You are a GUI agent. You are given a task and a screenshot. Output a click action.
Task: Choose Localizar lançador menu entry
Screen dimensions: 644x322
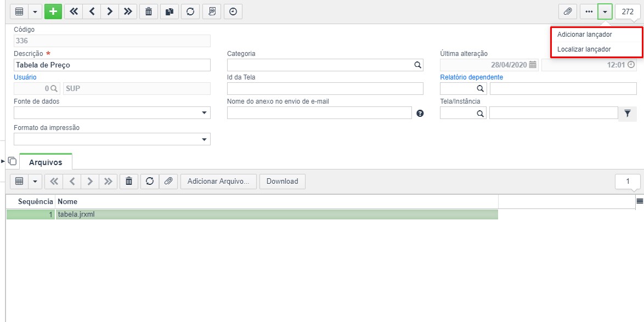point(584,49)
